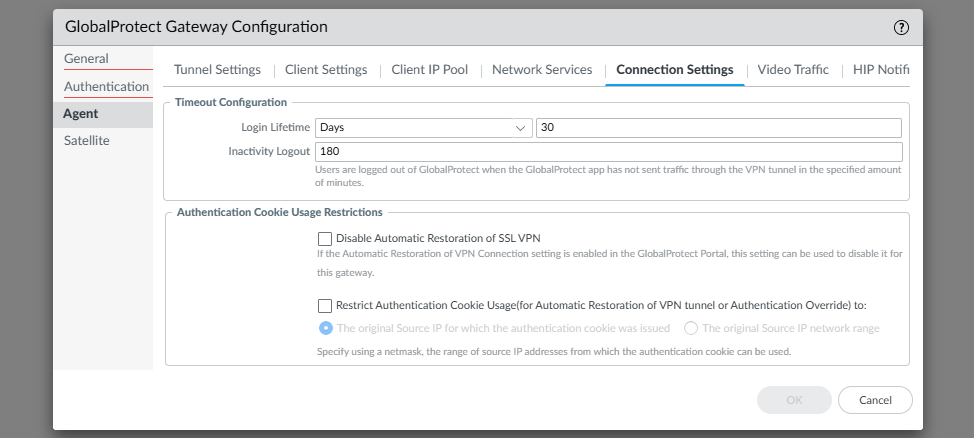Viewport: 974px width, 438px height.
Task: Go to the Client IP Pool tab
Action: pos(429,70)
